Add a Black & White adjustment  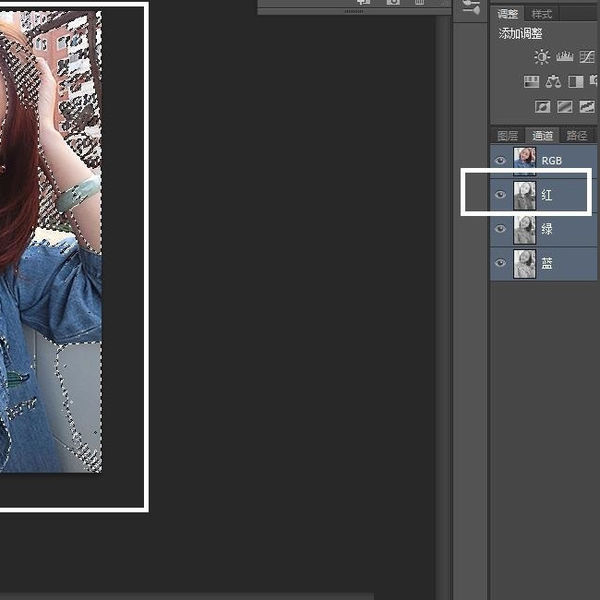click(x=575, y=82)
